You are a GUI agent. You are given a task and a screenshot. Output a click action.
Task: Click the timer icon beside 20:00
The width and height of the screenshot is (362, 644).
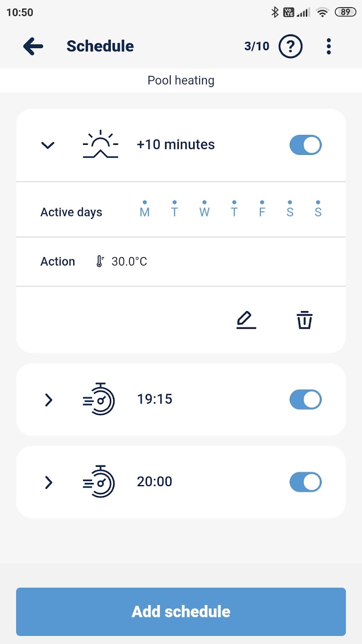point(100,482)
